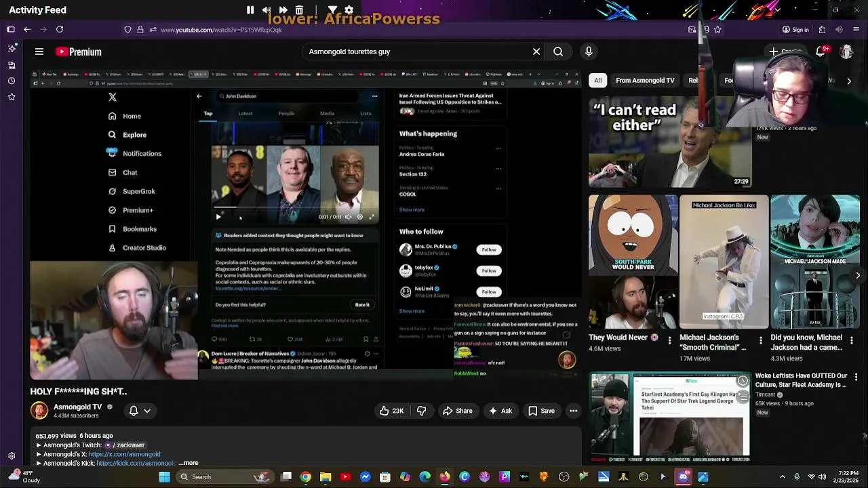868x488 pixels.
Task: Open the Michael Jackson Smooth Criminal short
Action: [x=724, y=262]
